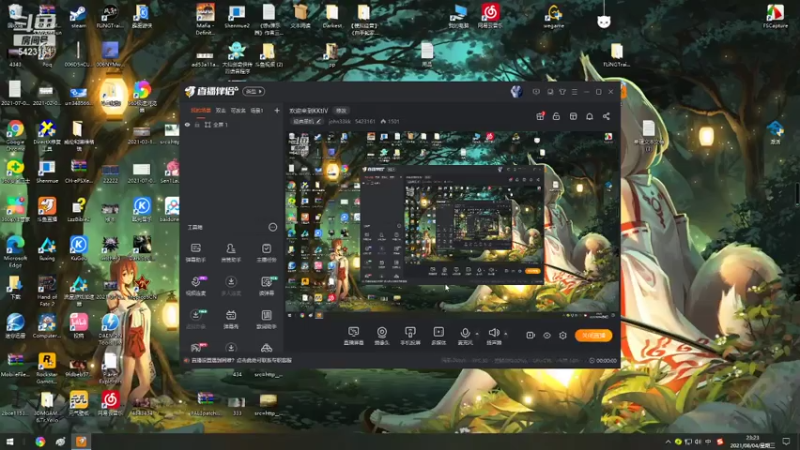
Task: Click the user avatar in title bar
Action: 516,92
